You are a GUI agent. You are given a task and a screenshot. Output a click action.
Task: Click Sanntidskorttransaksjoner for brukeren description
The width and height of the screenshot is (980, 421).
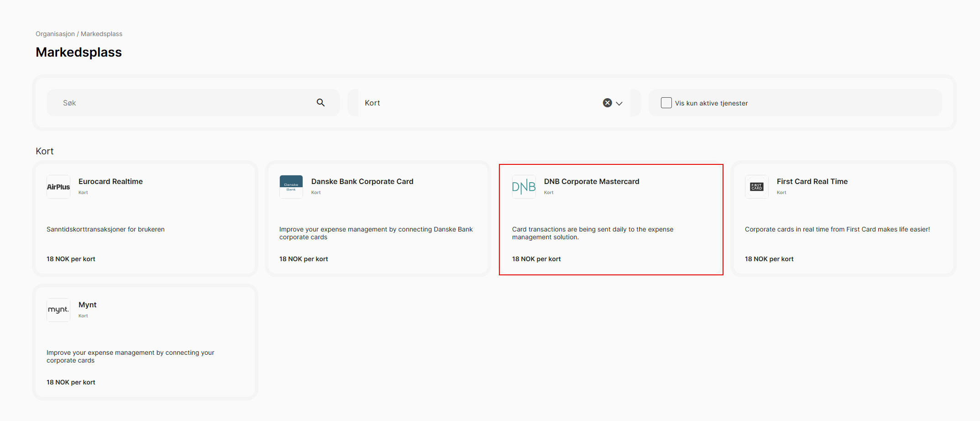pyautogui.click(x=105, y=229)
